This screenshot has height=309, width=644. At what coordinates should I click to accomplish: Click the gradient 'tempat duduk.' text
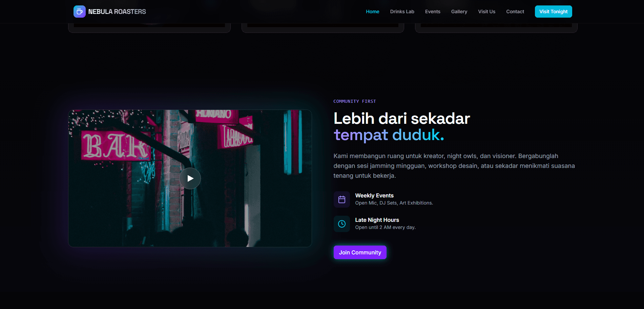click(389, 135)
